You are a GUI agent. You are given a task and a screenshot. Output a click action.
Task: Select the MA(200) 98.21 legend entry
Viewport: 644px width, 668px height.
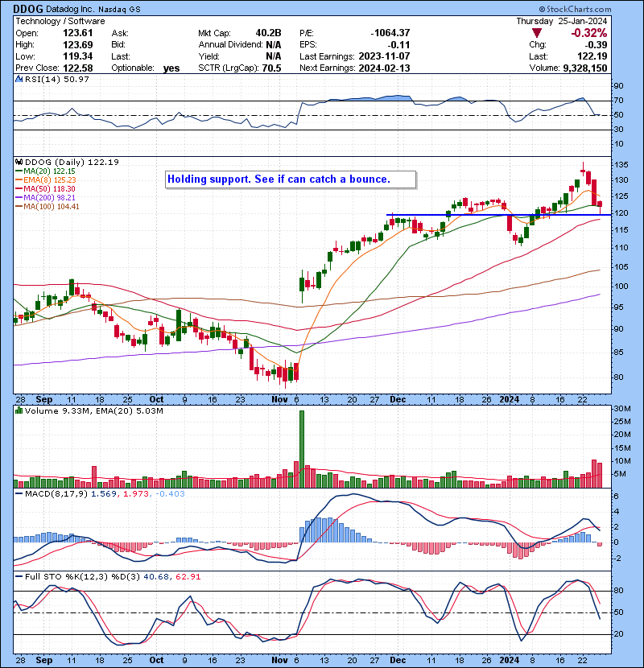[45, 198]
